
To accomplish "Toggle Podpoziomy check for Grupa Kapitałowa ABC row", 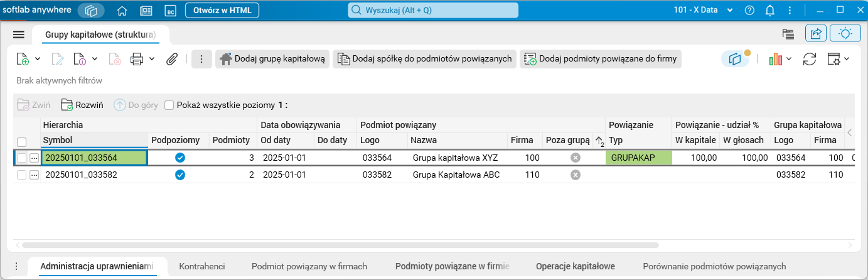I will pyautogui.click(x=180, y=175).
